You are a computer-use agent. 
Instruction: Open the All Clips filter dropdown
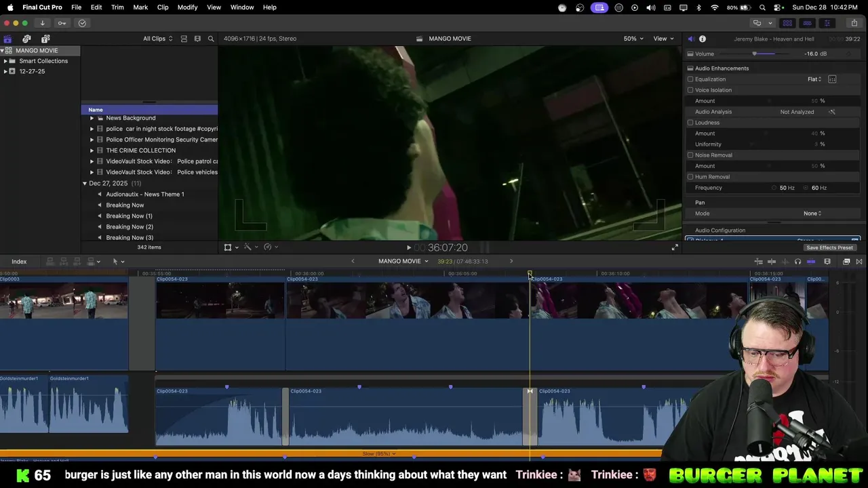(x=157, y=39)
